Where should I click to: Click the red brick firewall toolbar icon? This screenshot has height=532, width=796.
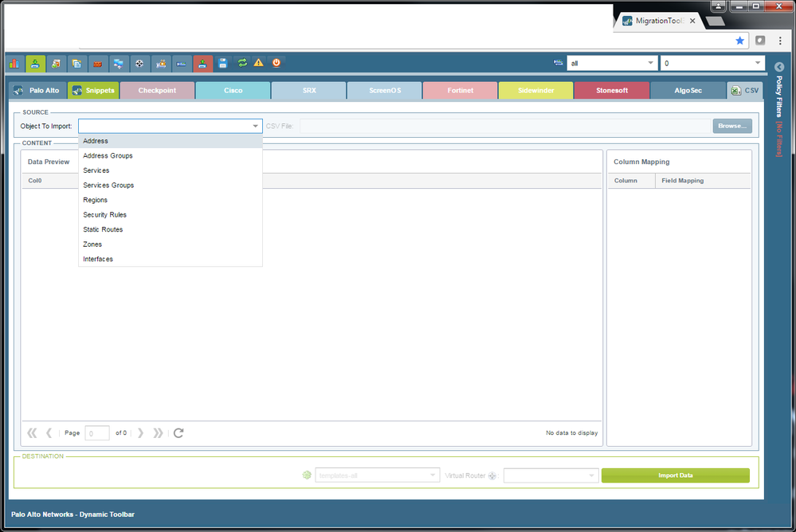click(96, 63)
